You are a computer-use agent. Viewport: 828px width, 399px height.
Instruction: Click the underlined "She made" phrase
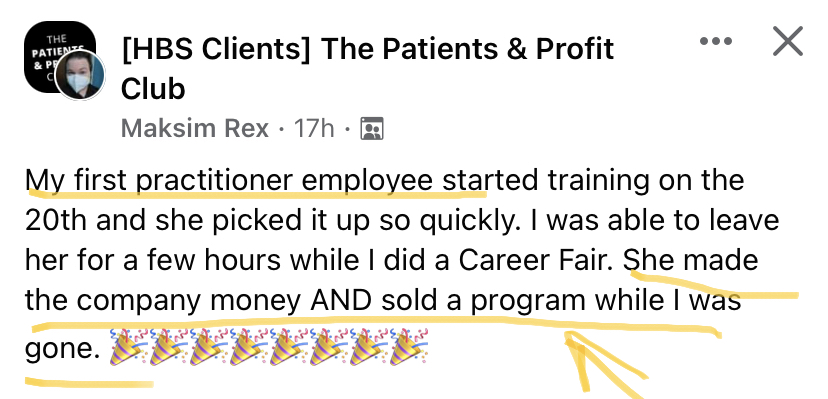[x=691, y=260]
